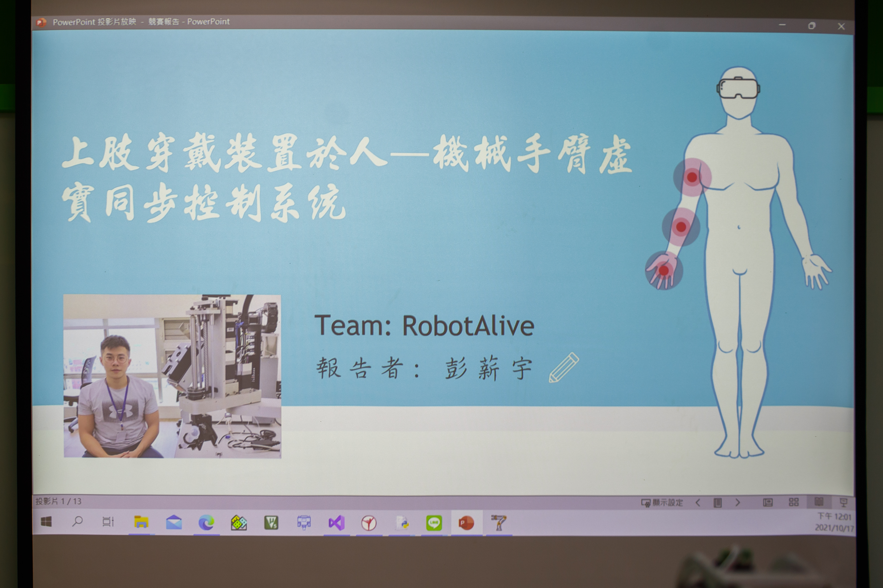Open the LINE app on taskbar
Screen dimensions: 883x588
pyautogui.click(x=434, y=523)
